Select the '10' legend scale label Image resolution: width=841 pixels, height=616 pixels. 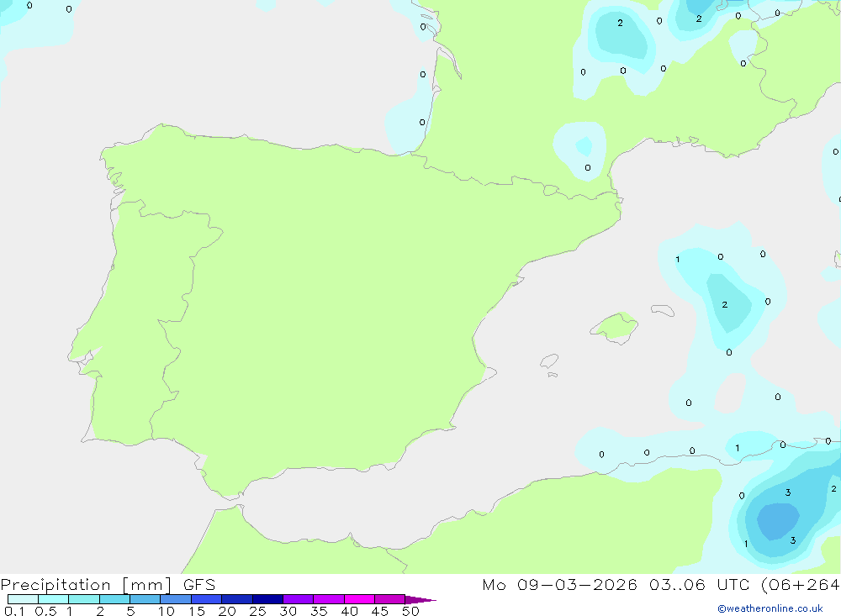point(166,611)
